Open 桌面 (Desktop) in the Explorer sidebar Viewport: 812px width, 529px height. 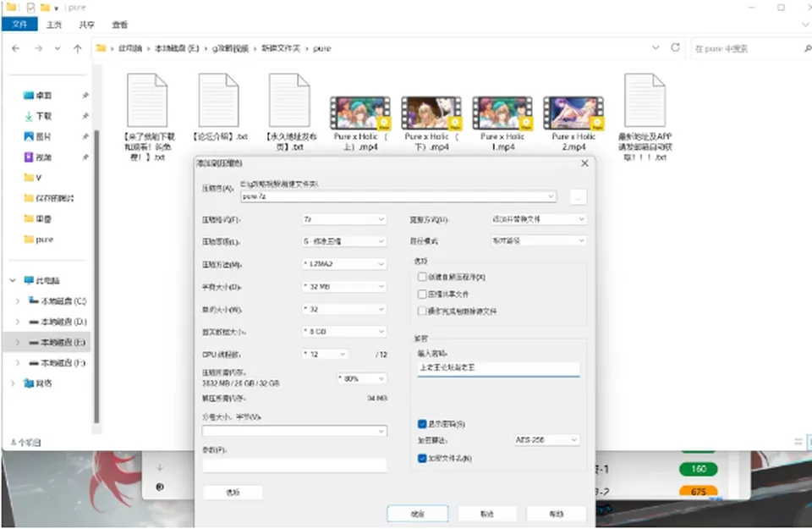coord(43,96)
